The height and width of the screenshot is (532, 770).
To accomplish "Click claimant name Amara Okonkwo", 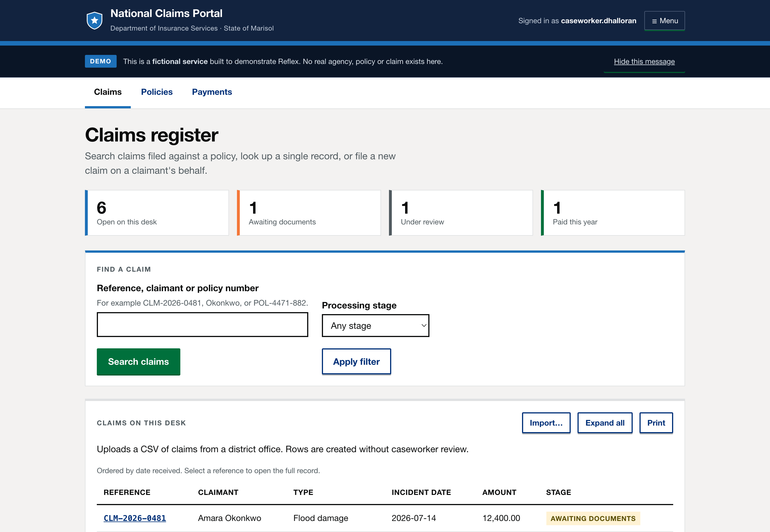I will 229,518.
